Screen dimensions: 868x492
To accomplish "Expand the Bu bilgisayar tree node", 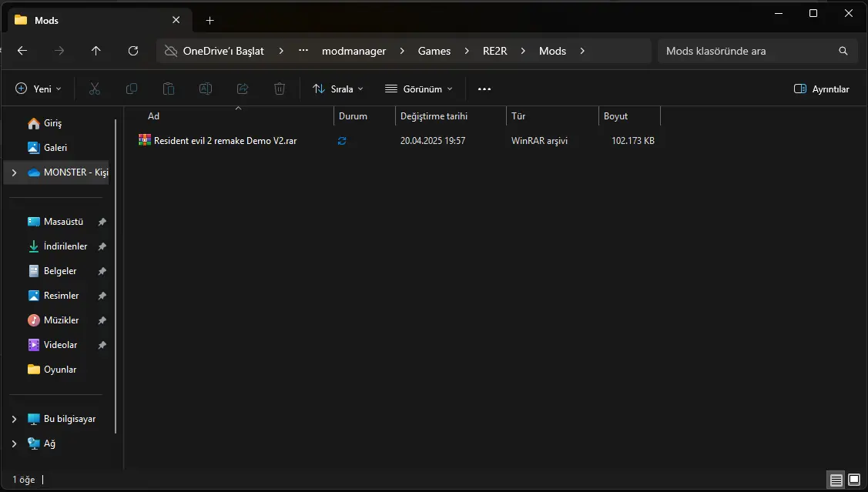I will 15,419.
